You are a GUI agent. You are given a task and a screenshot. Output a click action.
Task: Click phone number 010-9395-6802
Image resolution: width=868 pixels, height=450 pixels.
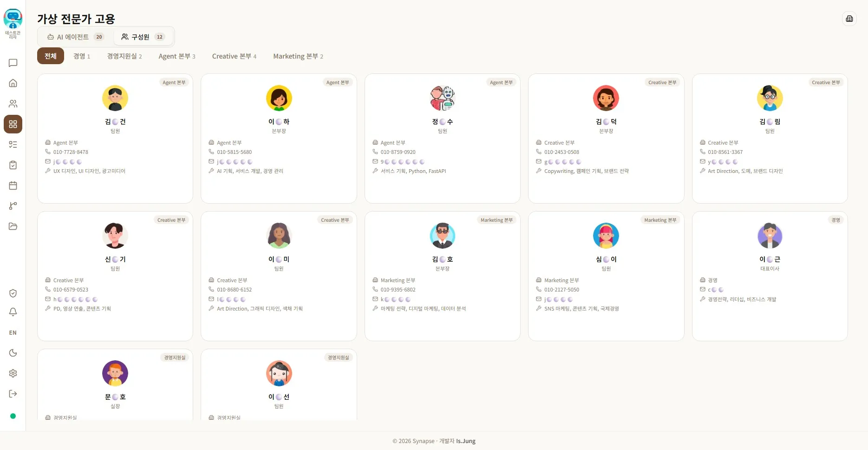(x=398, y=290)
